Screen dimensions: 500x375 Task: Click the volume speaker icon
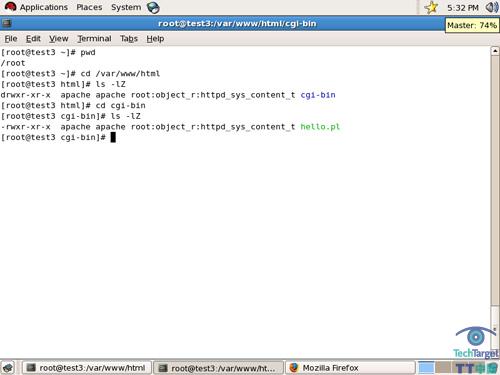point(492,7)
